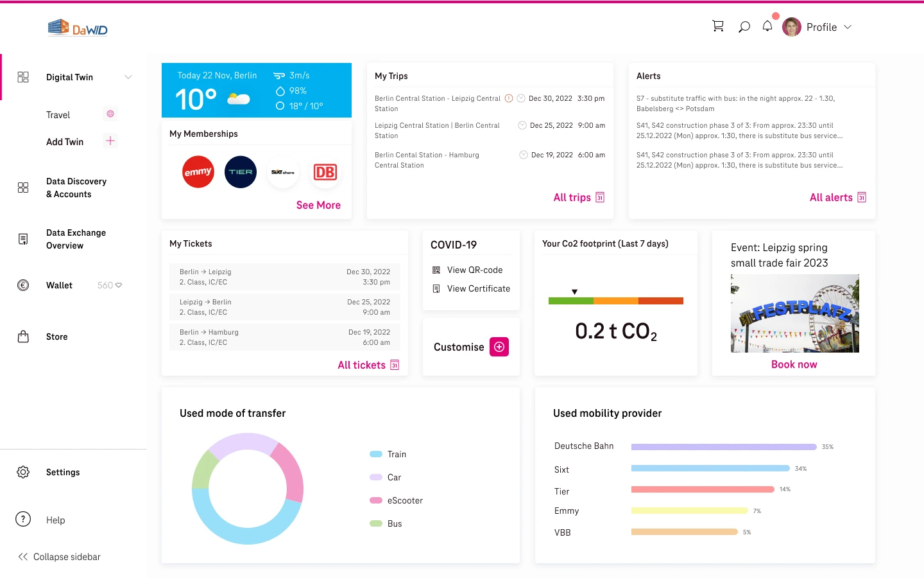The image size is (924, 578).
Task: Expand the Profile dropdown menu
Action: coord(848,27)
